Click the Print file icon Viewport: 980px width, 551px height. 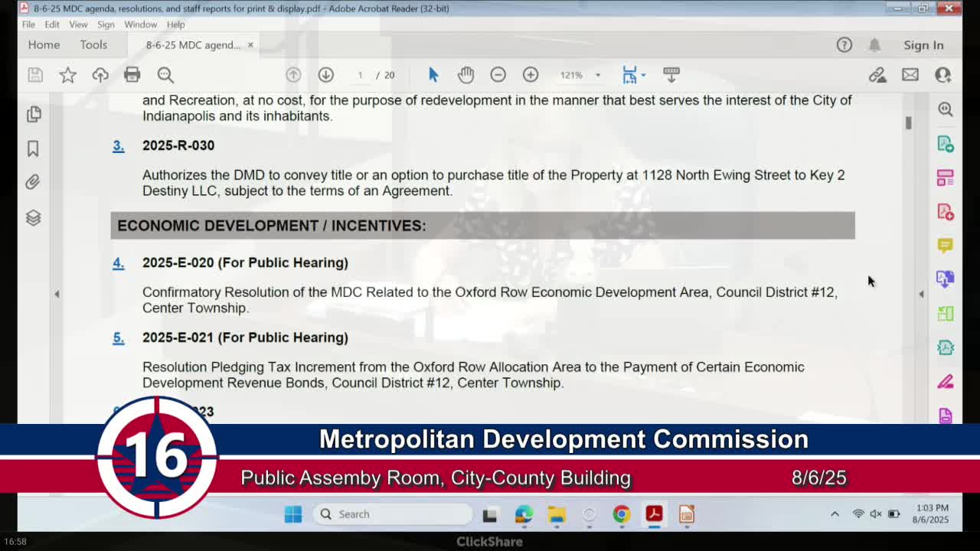click(x=132, y=75)
